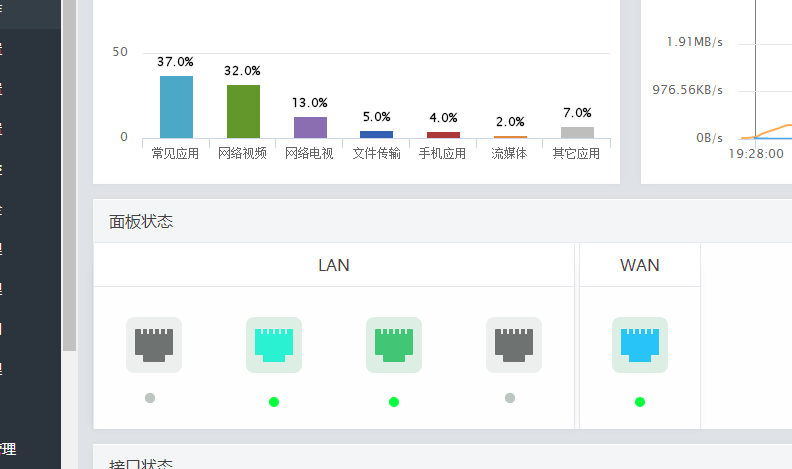This screenshot has width=792, height=469.
Task: Click the 面板状态 panel header
Action: pos(442,221)
